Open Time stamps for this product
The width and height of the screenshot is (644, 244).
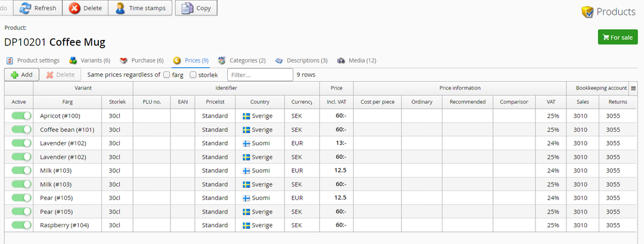pos(141,8)
